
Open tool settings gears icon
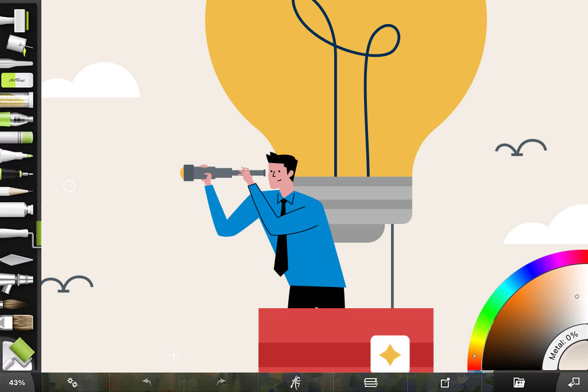pos(72,383)
